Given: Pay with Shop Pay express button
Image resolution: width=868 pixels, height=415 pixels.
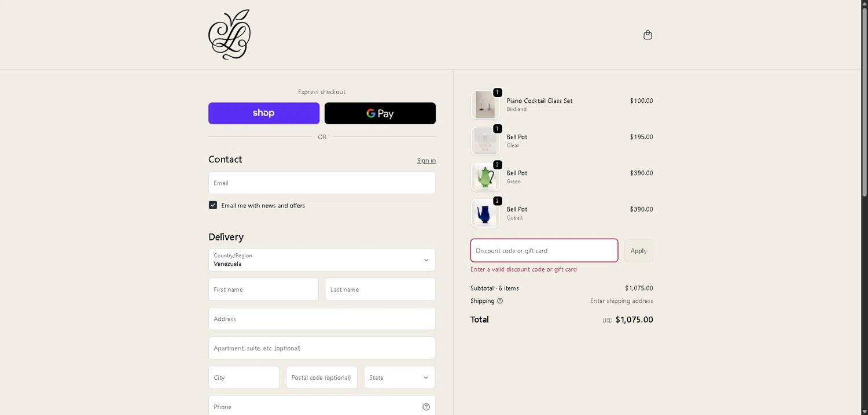Looking at the screenshot, I should click(264, 113).
